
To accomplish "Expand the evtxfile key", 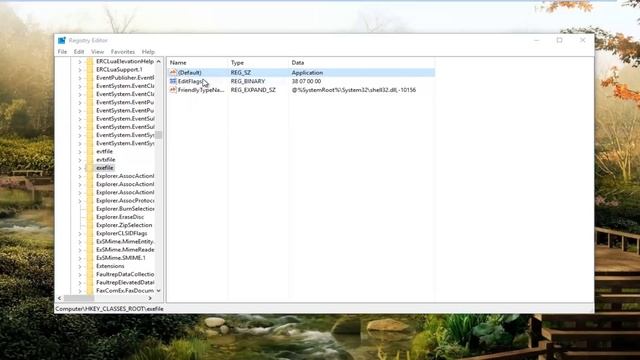I will [80, 160].
